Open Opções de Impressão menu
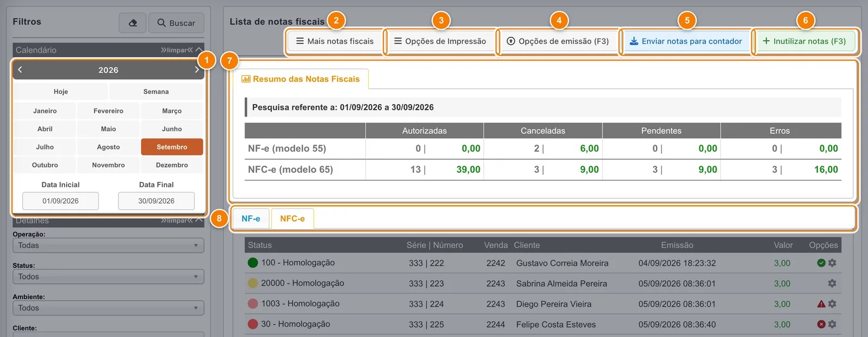Screen dimensions: 868x337 pyautogui.click(x=440, y=41)
